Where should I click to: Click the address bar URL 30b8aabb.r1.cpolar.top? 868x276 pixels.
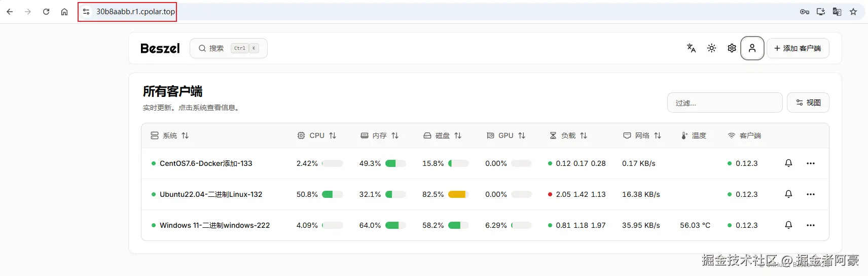(x=135, y=12)
